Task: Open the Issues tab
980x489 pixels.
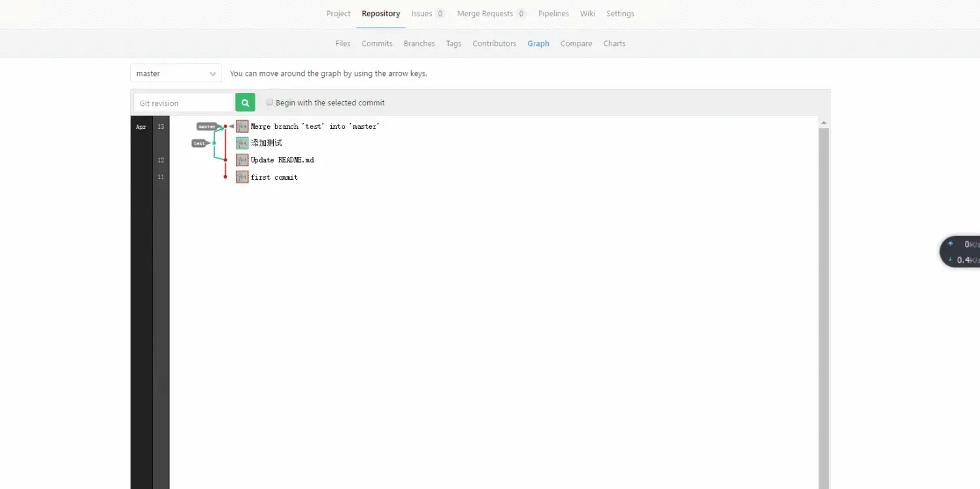Action: [428, 14]
